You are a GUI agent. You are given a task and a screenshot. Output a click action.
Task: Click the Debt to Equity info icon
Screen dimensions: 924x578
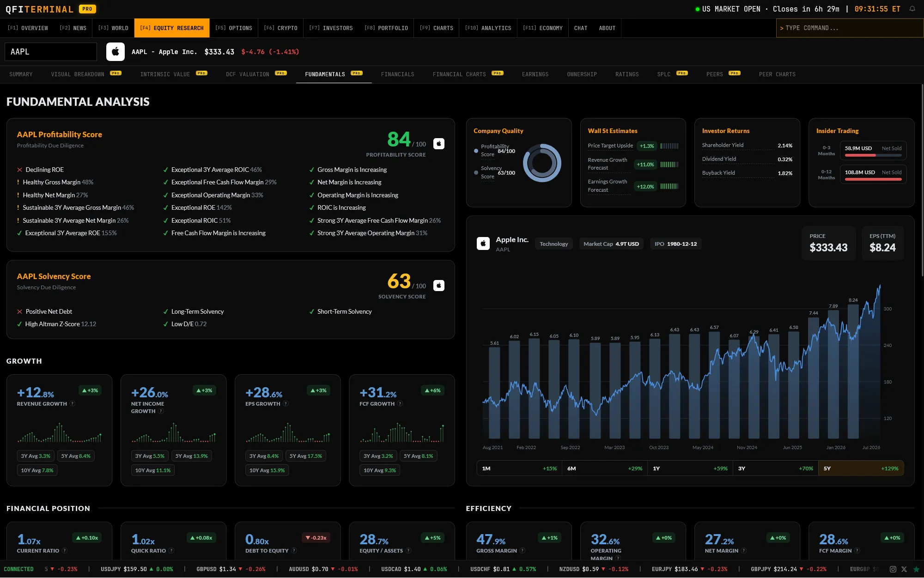(294, 551)
